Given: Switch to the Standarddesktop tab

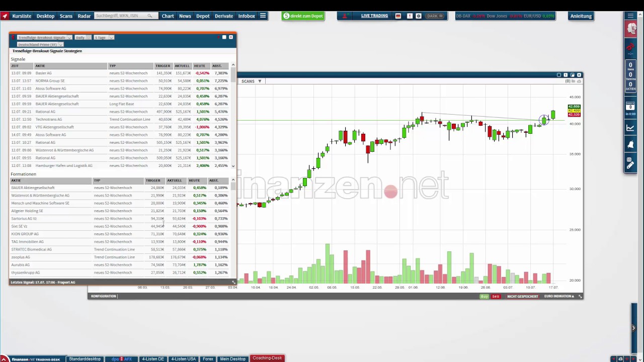Looking at the screenshot, I should [x=85, y=359].
